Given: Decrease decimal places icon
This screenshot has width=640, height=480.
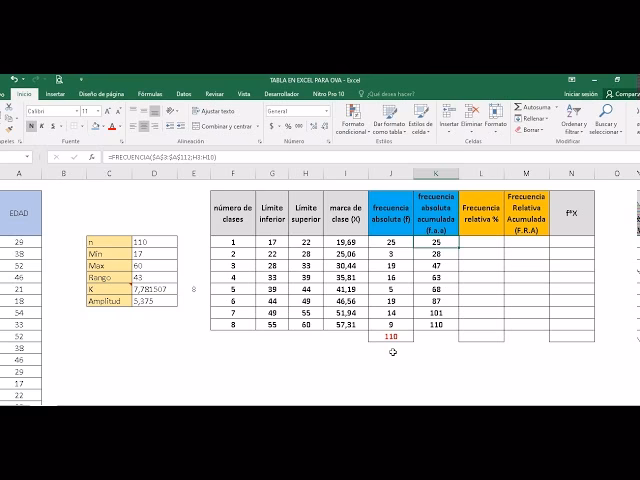Looking at the screenshot, I should [x=325, y=126].
